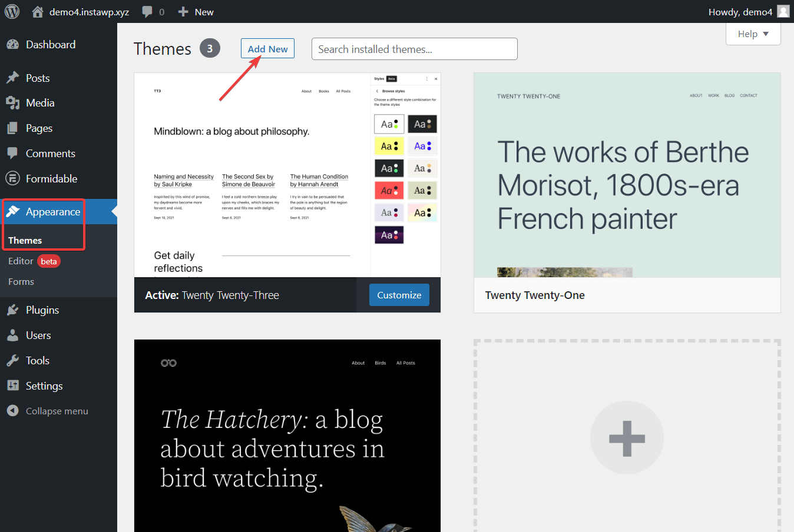The width and height of the screenshot is (794, 532).
Task: Click the Howdy, demo4 account link
Action: [x=740, y=12]
